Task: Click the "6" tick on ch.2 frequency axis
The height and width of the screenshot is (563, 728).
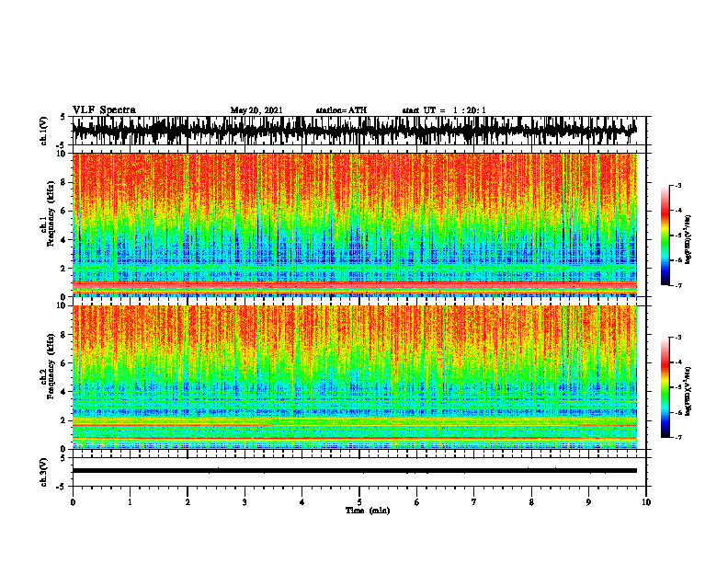Action: pos(64,363)
